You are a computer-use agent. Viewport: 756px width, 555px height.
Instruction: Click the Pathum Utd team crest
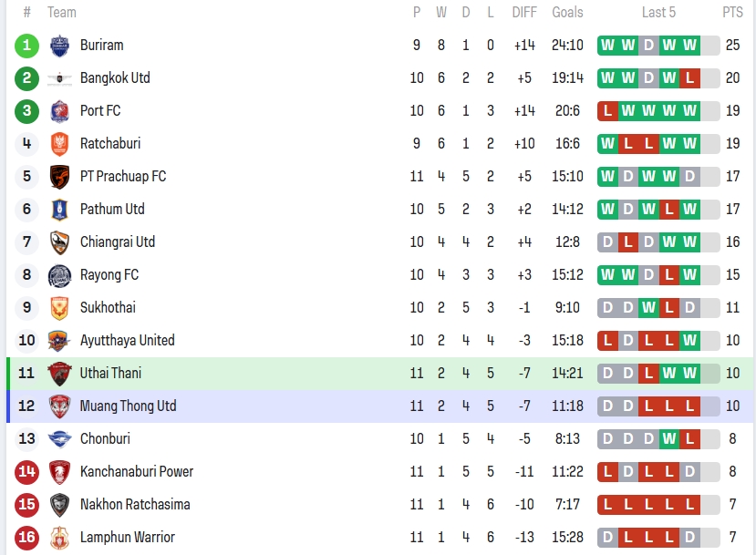click(60, 210)
